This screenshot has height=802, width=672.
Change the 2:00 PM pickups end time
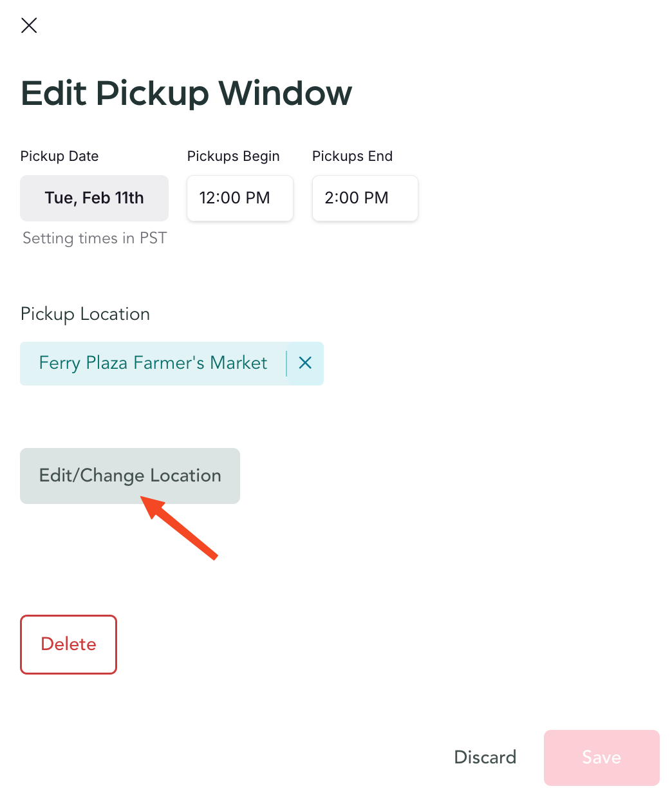(x=364, y=198)
